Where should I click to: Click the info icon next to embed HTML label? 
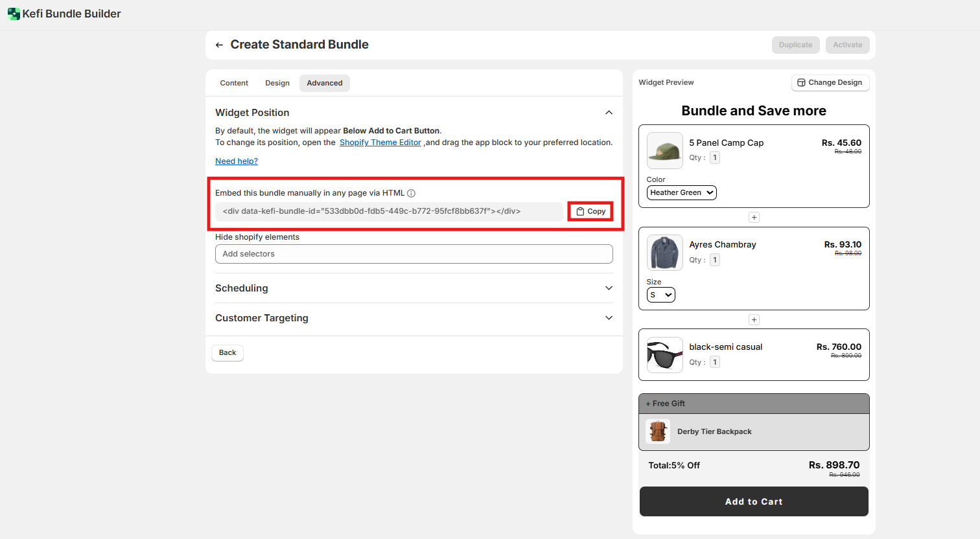click(x=411, y=193)
